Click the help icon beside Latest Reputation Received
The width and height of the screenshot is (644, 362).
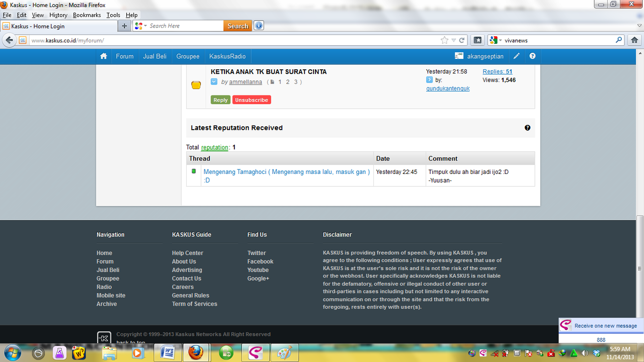pyautogui.click(x=527, y=128)
